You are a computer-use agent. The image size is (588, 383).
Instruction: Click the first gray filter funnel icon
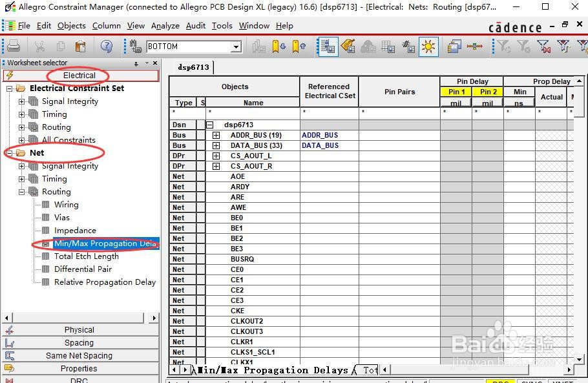point(503,47)
